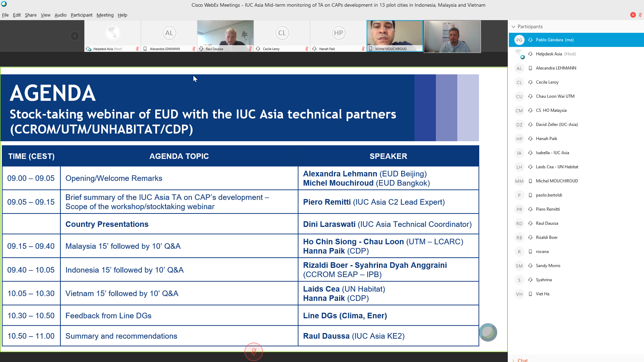Click phone icon next to Alexandra LEHMANN in list

pos(530,68)
